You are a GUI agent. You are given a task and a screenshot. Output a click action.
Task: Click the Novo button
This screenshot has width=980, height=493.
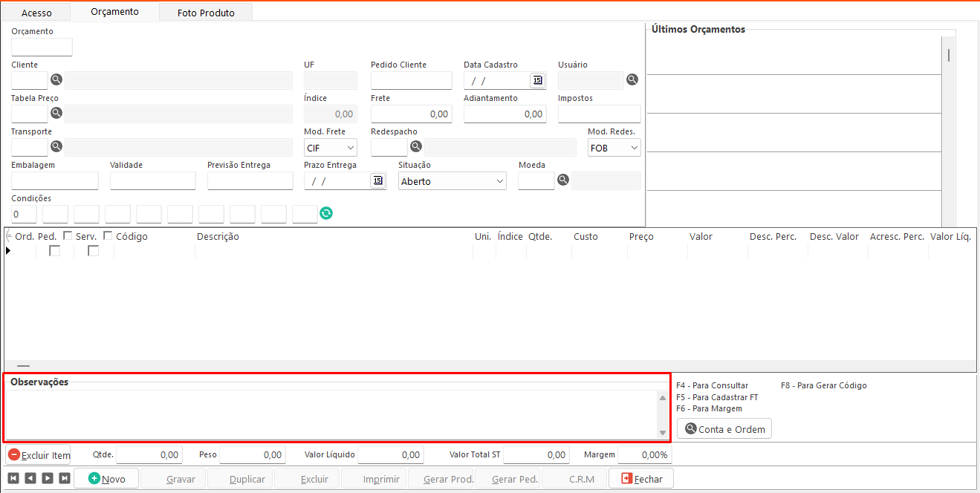click(x=106, y=479)
